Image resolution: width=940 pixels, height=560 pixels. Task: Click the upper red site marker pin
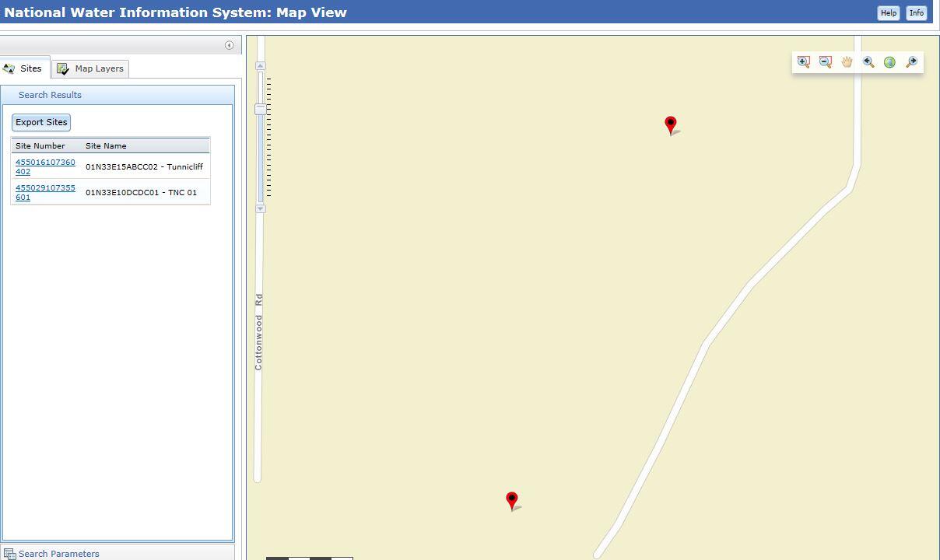[671, 124]
